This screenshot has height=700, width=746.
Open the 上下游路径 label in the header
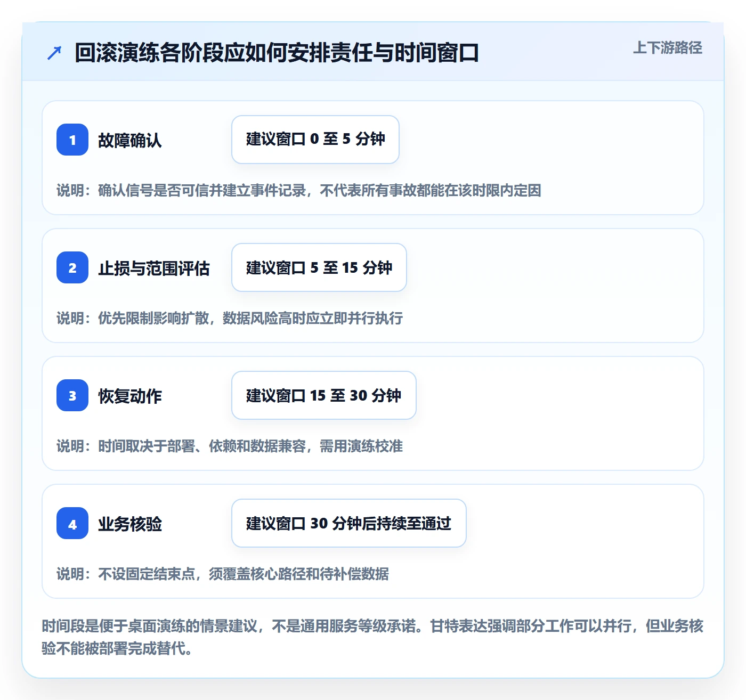coord(668,48)
